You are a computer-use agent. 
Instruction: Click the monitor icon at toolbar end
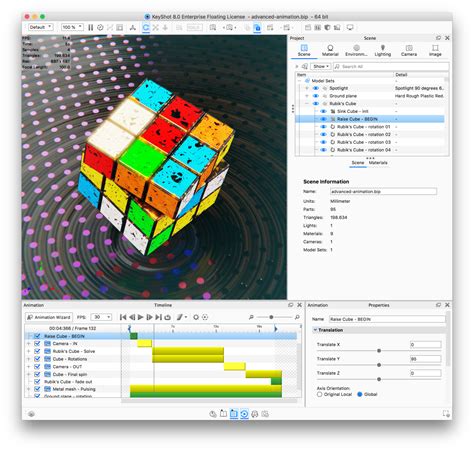pyautogui.click(x=350, y=28)
